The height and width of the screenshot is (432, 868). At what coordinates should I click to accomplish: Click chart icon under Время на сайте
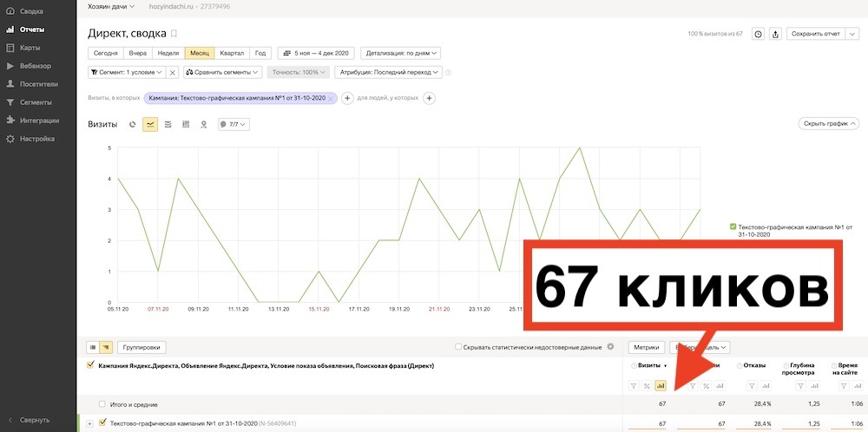pyautogui.click(x=859, y=386)
